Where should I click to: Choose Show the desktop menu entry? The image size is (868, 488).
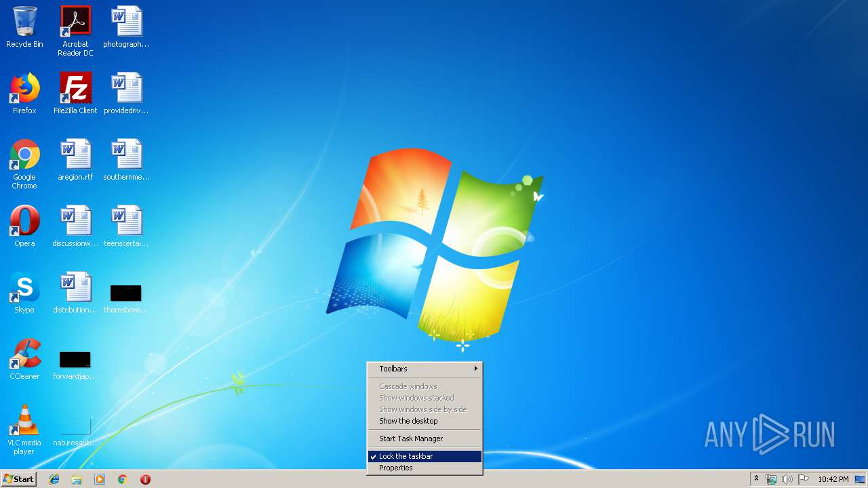(425, 421)
